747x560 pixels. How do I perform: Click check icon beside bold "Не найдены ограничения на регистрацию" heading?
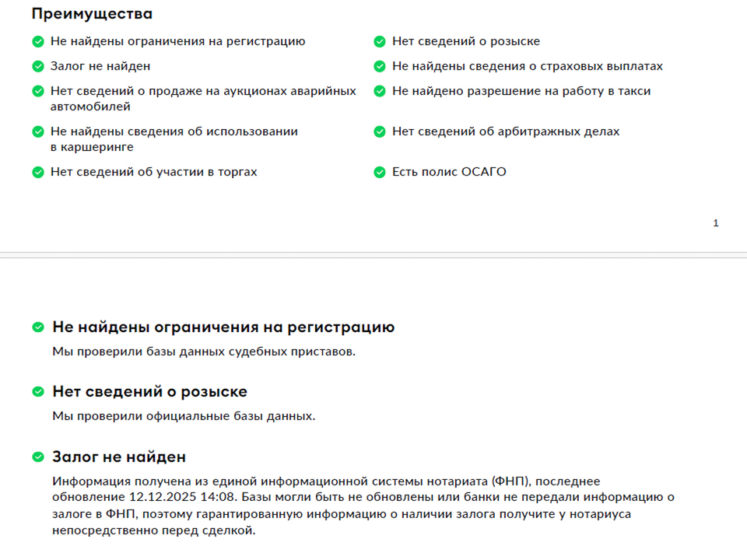pyautogui.click(x=37, y=327)
